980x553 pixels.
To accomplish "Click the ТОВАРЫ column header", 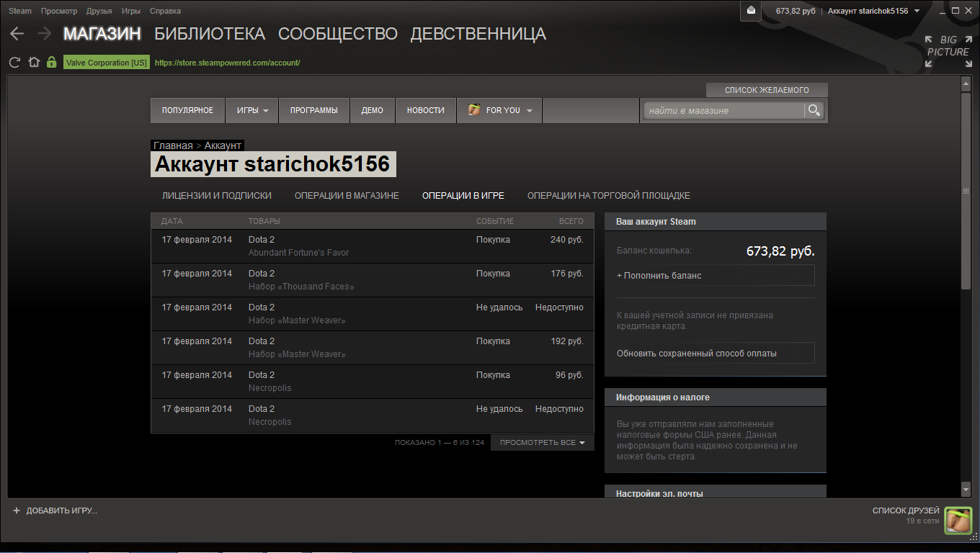I will coord(264,221).
